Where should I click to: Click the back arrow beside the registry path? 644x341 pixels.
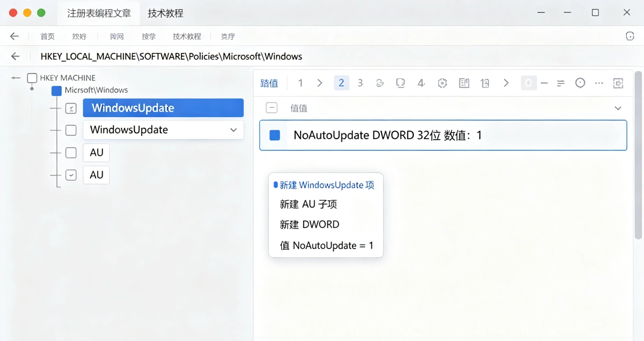click(x=15, y=56)
